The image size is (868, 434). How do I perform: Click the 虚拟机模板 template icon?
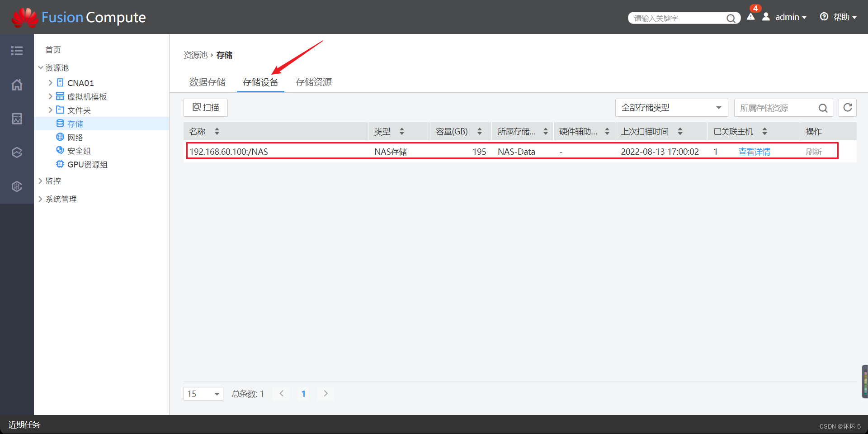point(60,96)
